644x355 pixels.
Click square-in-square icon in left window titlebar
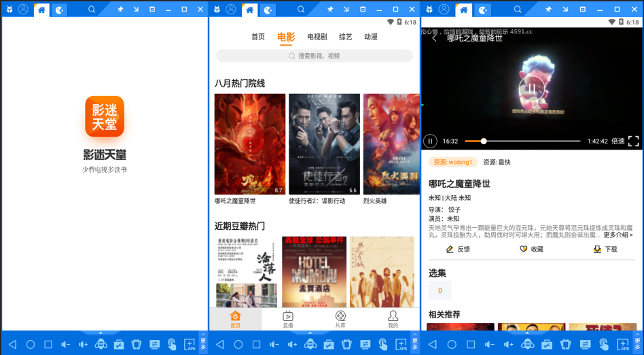(x=152, y=9)
